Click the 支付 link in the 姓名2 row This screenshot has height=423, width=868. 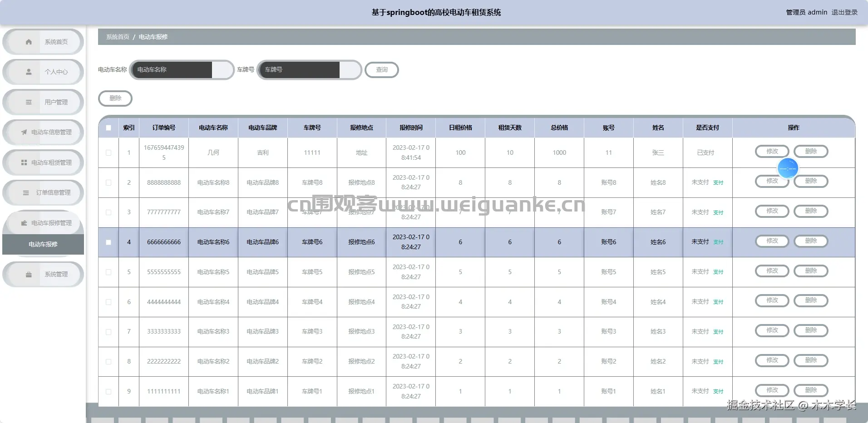tap(718, 362)
